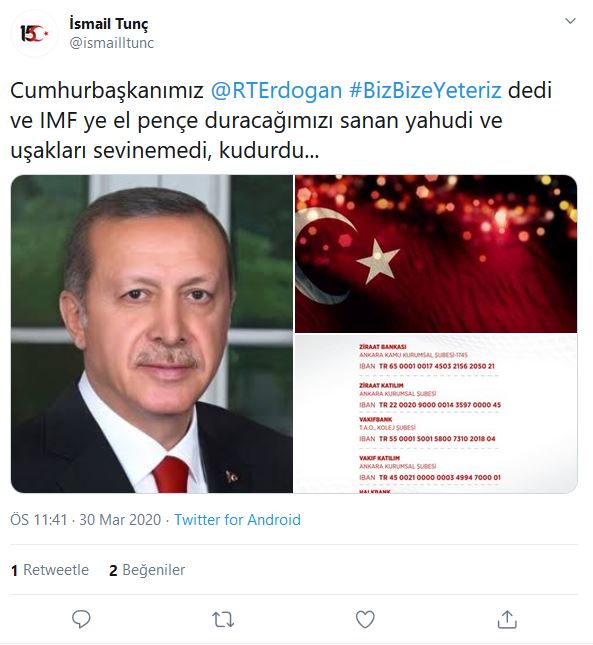Reply to the tweet with speech bubble icon
Image resolution: width=593 pixels, height=645 pixels.
81,619
